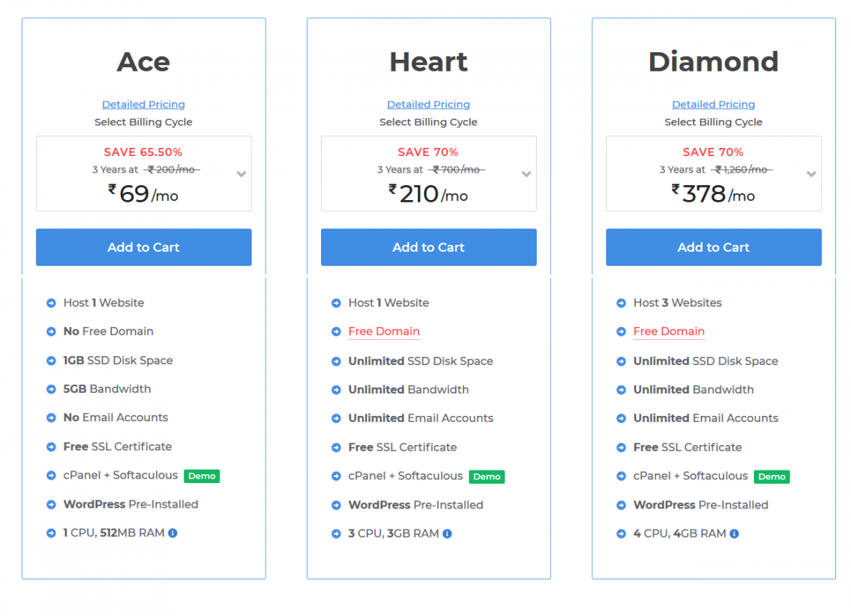Add the Ace plan to cart

(x=144, y=247)
